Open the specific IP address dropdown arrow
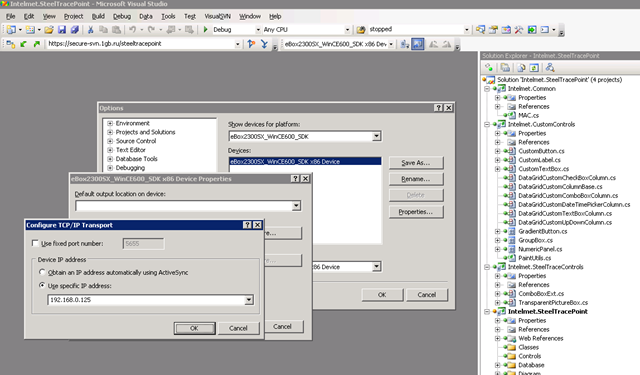This screenshot has height=375, width=640. (249, 300)
